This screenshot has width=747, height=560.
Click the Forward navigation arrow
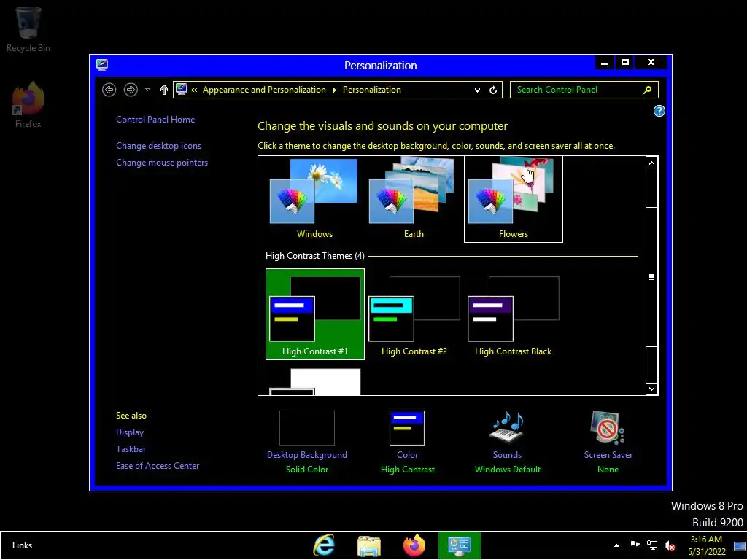tap(131, 90)
